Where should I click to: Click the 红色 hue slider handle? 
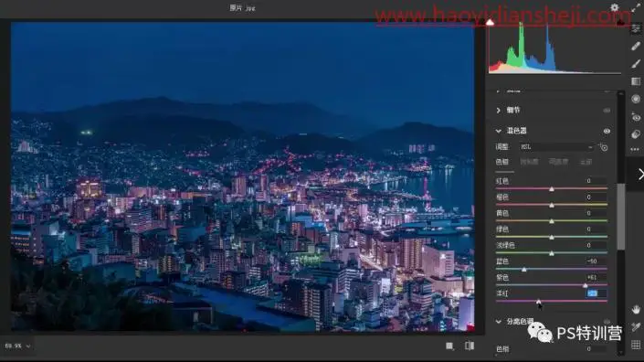[x=552, y=189]
